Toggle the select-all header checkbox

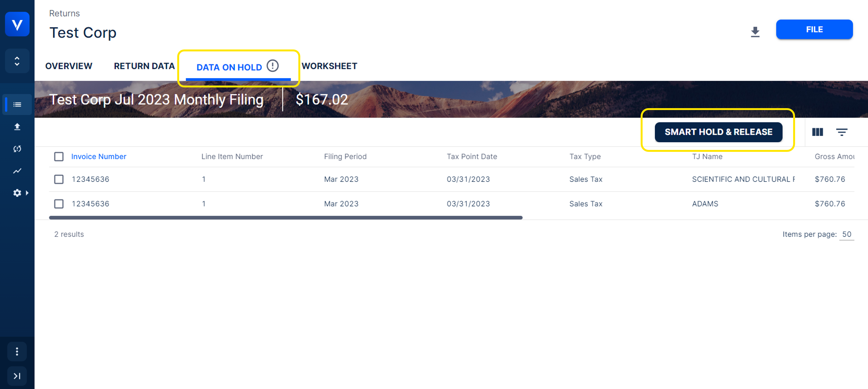59,156
